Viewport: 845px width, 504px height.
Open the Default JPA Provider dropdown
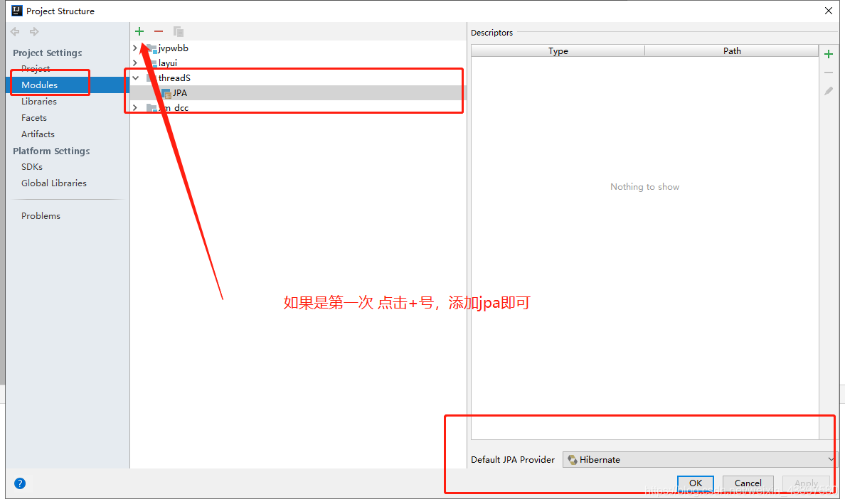[x=699, y=459]
